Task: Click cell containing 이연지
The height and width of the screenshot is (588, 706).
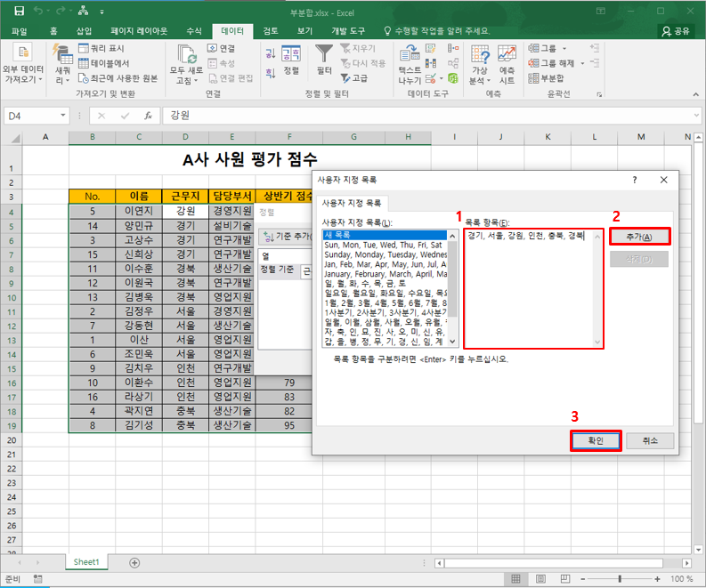Action: [139, 211]
